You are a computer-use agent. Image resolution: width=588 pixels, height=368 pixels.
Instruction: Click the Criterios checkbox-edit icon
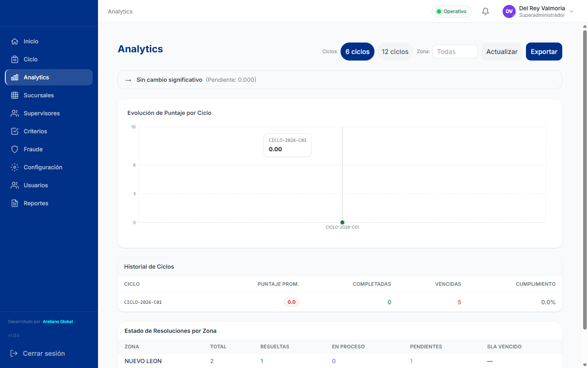(x=15, y=131)
